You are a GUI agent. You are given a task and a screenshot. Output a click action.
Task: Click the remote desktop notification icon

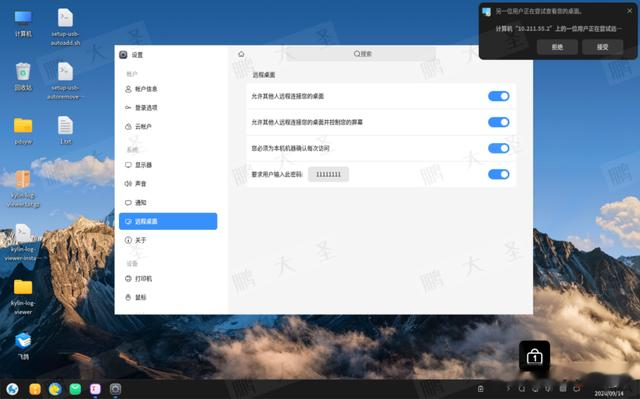click(x=487, y=12)
